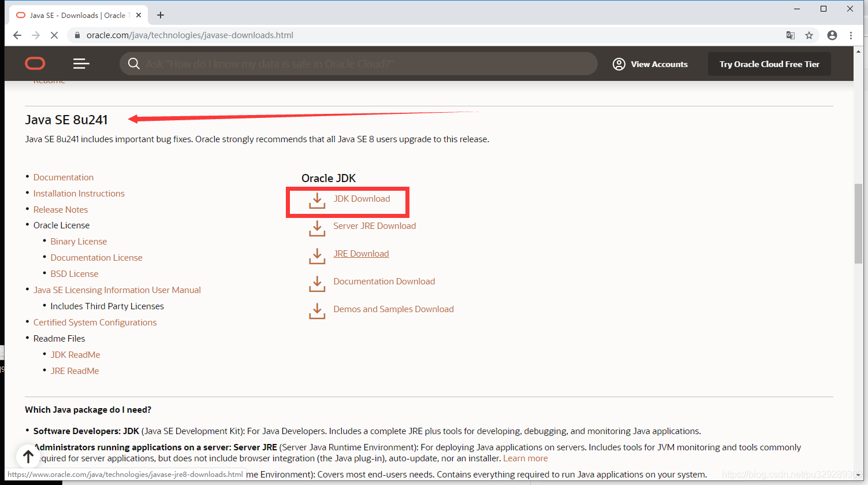The image size is (868, 485).
Task: Click the site padlock icon
Action: [x=77, y=35]
